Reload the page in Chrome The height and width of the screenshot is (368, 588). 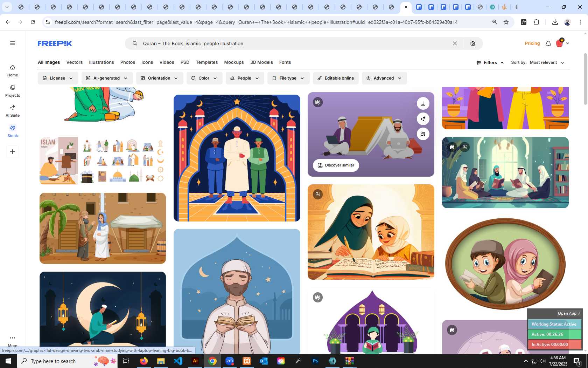coord(33,22)
